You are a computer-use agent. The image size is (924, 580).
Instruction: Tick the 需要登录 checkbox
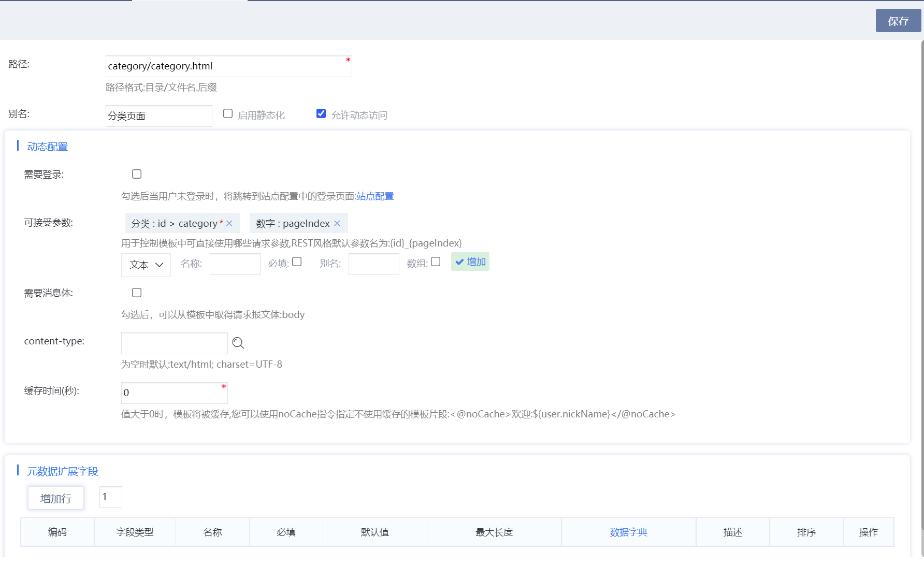(137, 174)
